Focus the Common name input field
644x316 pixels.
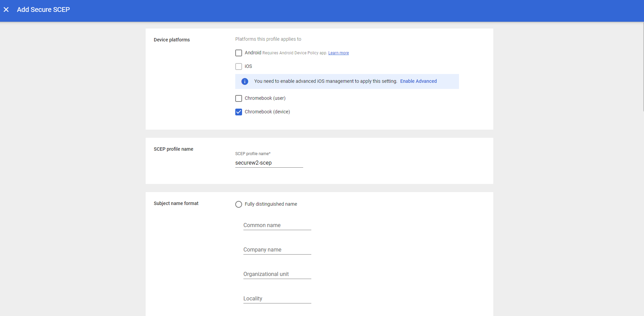277,225
